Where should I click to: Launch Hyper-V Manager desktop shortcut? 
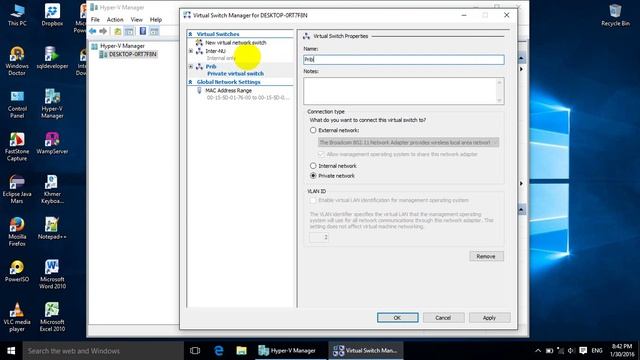point(52,104)
